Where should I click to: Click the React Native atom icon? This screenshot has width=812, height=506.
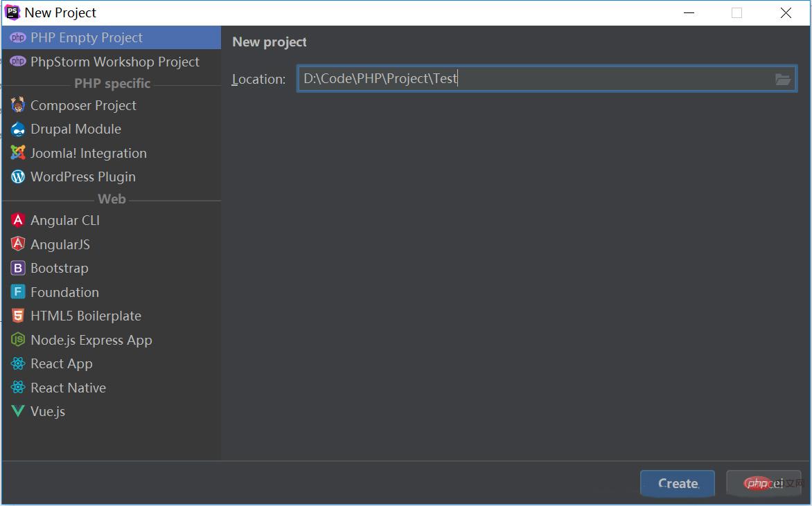(x=17, y=387)
